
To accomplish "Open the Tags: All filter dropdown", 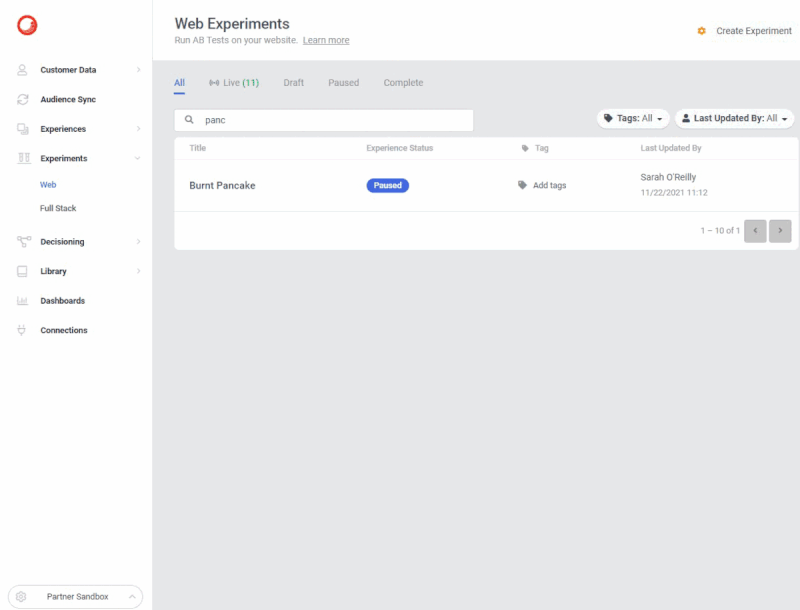I will [634, 118].
